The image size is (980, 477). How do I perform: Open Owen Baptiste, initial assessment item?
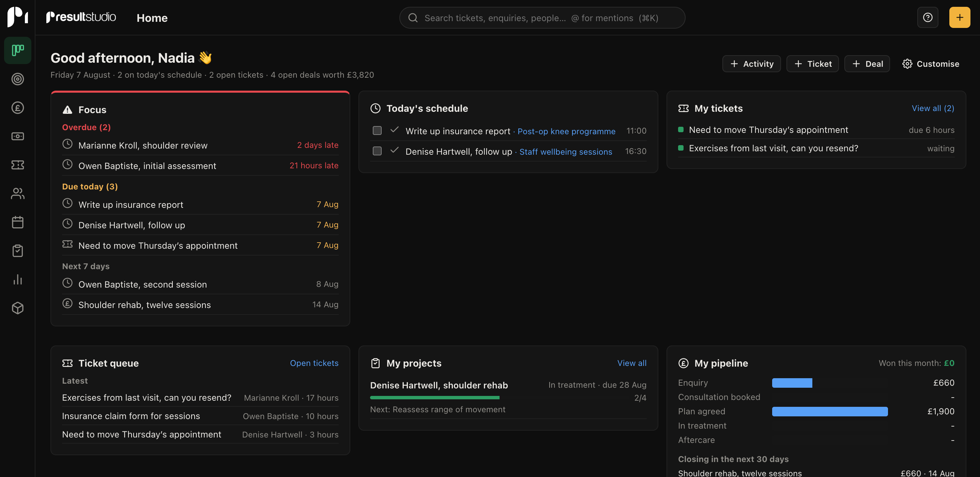pos(200,166)
